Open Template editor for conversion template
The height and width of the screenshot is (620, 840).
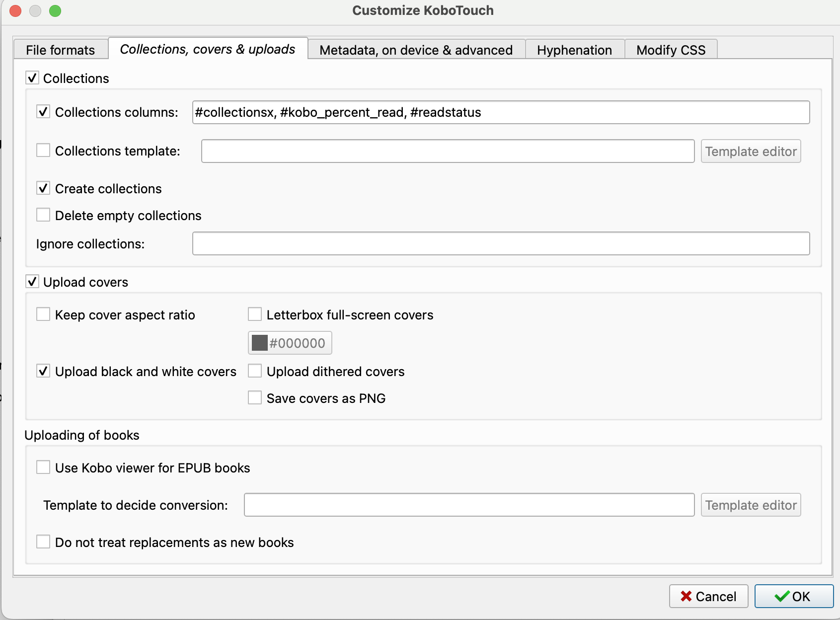point(751,505)
